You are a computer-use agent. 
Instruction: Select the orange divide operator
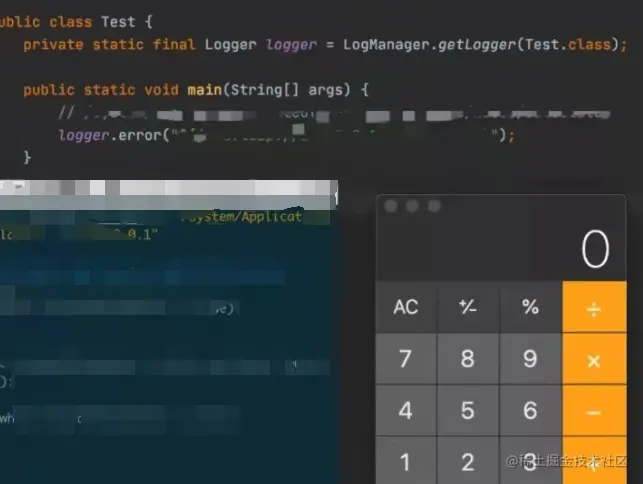pos(594,307)
